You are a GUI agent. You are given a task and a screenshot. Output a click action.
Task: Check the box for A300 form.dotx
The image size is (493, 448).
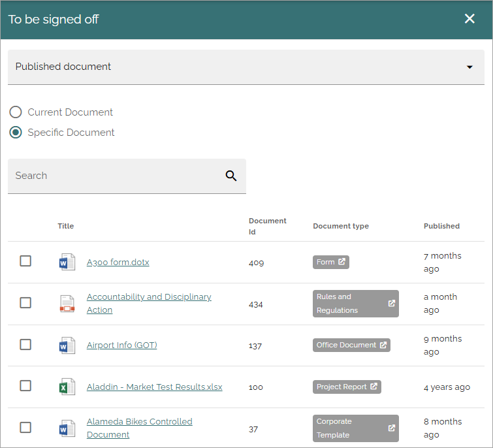25,261
